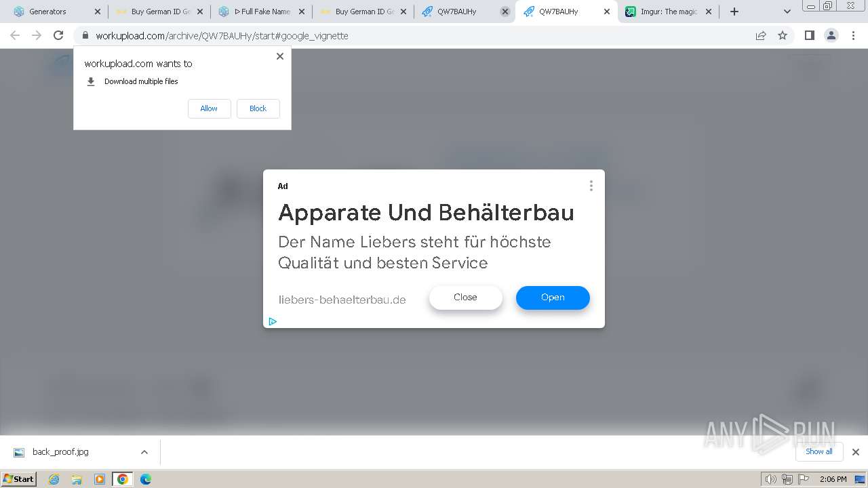The width and height of the screenshot is (868, 488).
Task: Switch to the Full Fake Name tab
Action: pyautogui.click(x=262, y=12)
